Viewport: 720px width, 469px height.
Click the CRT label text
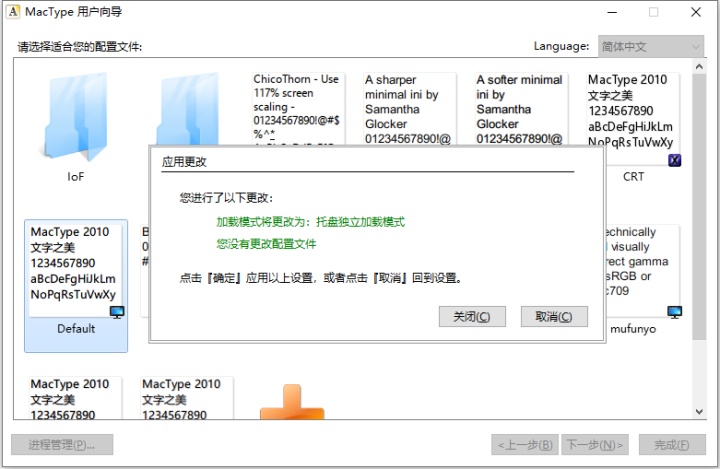pyautogui.click(x=633, y=177)
